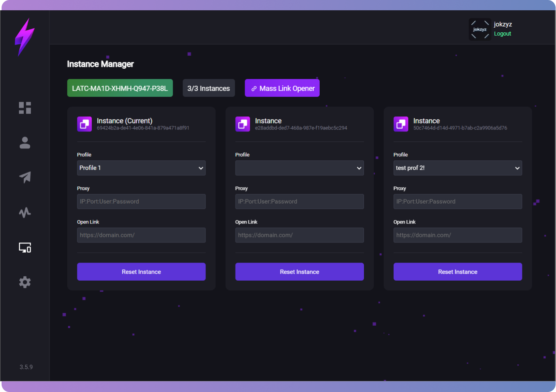Expand the empty Profile dropdown in middle instance
Screen dimensions: 556x392
[299, 168]
